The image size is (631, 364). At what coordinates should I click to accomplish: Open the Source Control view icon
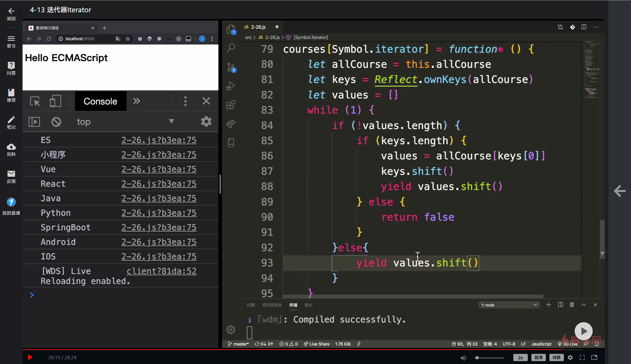(x=231, y=67)
